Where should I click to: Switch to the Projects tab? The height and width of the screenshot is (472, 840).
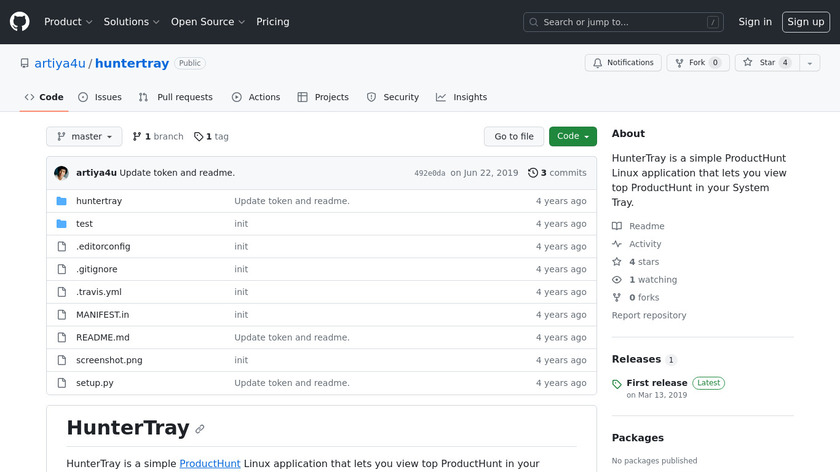[323, 97]
